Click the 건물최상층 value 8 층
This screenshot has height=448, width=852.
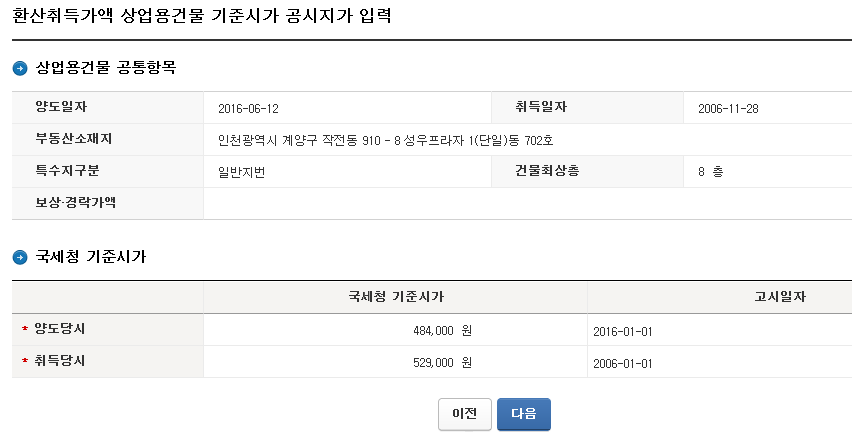711,172
